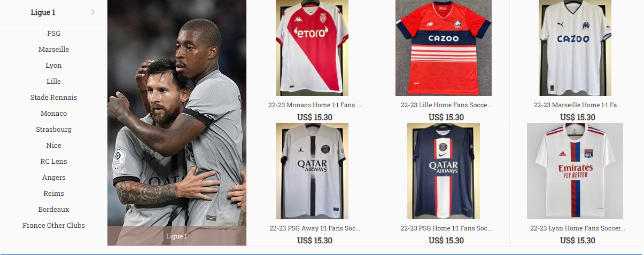Open the Lille team category
This screenshot has width=644, height=255.
53,81
